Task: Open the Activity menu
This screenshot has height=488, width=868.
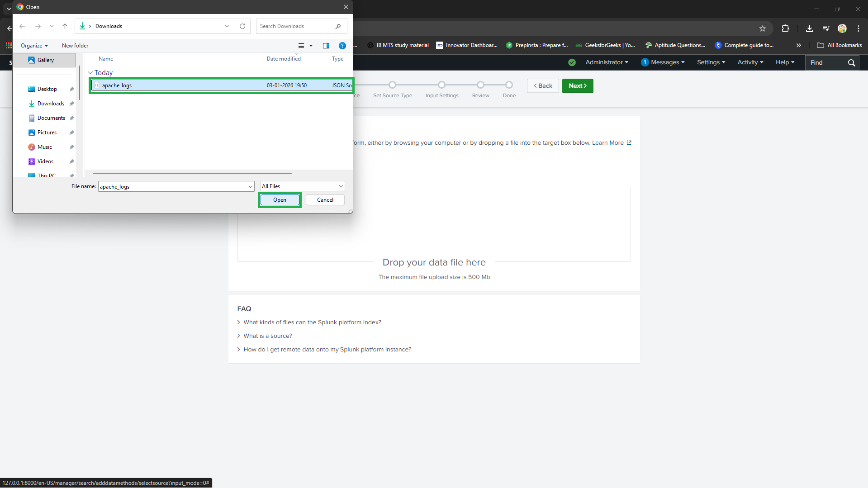Action: [750, 62]
